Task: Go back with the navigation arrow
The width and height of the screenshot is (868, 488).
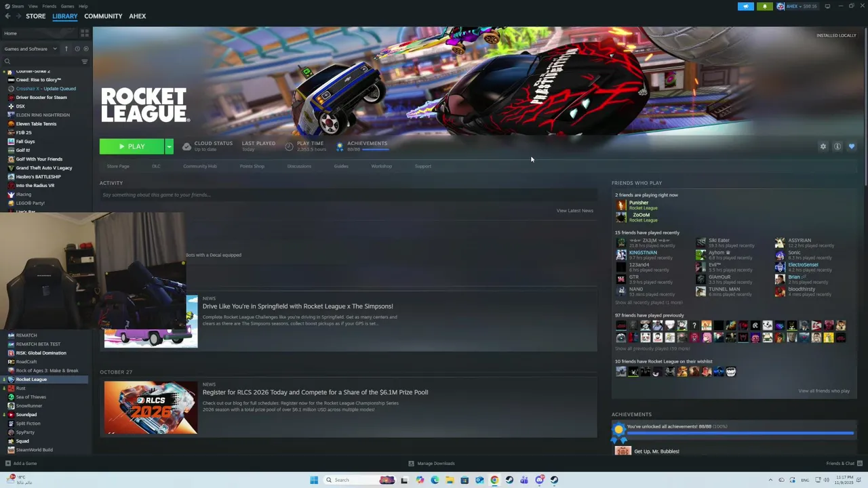Action: pos(7,16)
